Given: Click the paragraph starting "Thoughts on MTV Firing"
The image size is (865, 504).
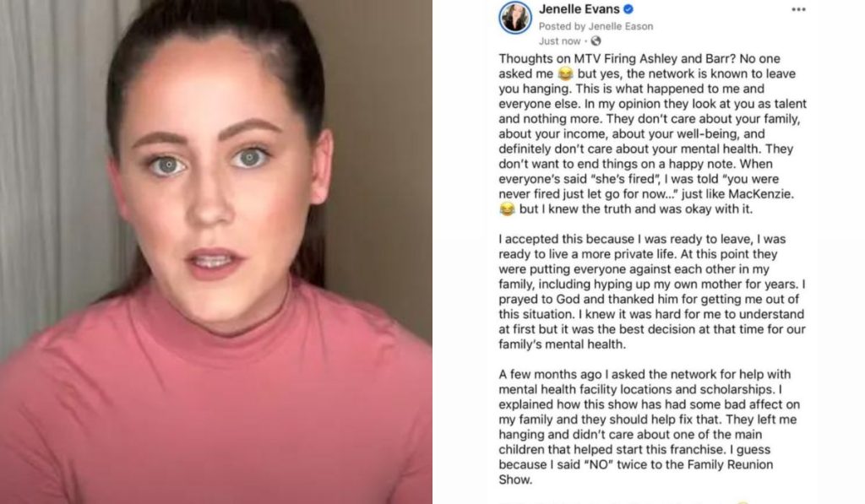Looking at the screenshot, I should pos(653,134).
